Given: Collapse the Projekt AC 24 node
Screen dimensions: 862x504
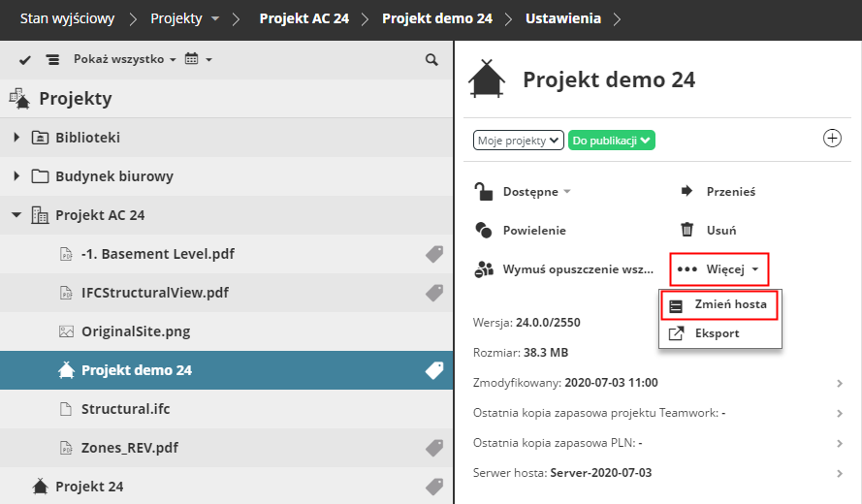Looking at the screenshot, I should [x=16, y=215].
